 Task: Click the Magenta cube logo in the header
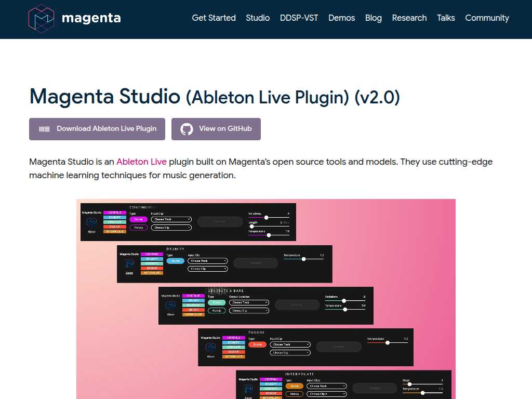[x=41, y=18]
